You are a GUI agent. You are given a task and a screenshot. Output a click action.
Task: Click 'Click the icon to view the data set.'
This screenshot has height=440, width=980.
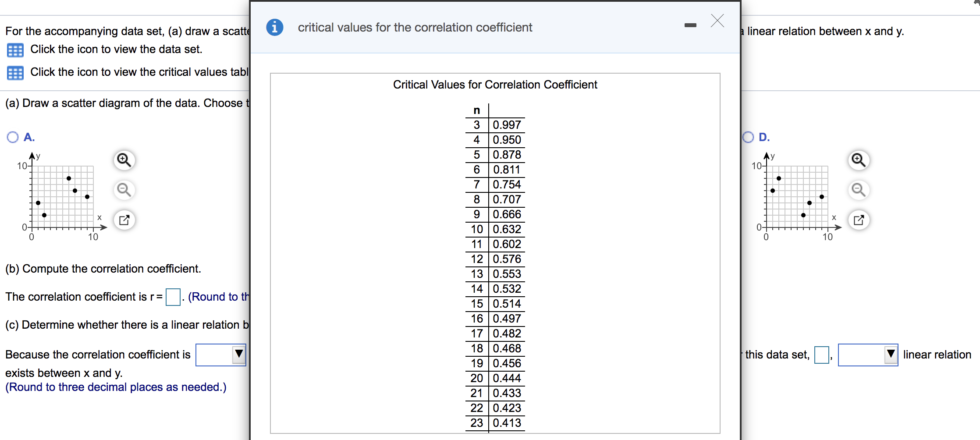pos(116,49)
